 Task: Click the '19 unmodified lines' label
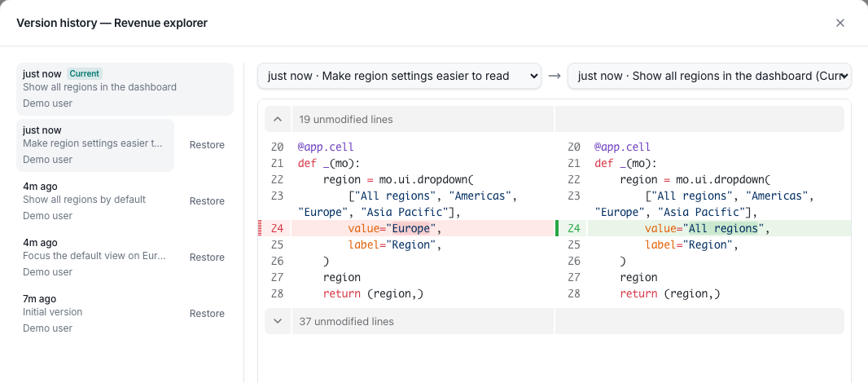(x=346, y=119)
